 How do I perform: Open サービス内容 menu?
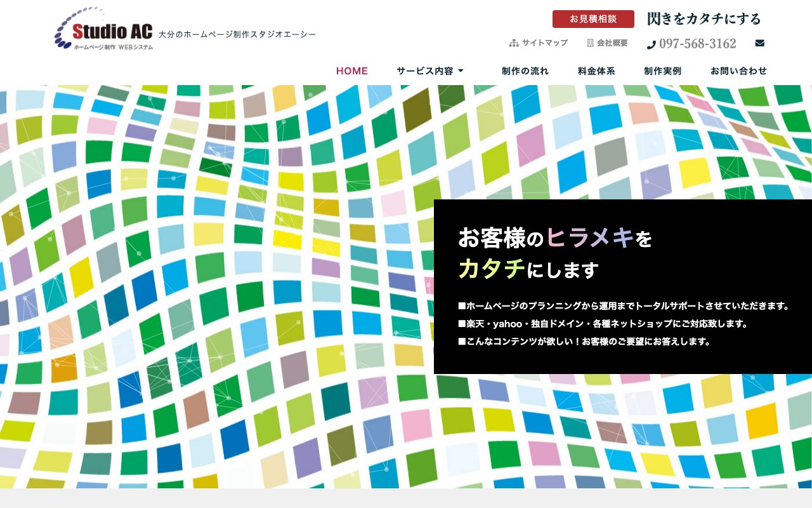425,71
